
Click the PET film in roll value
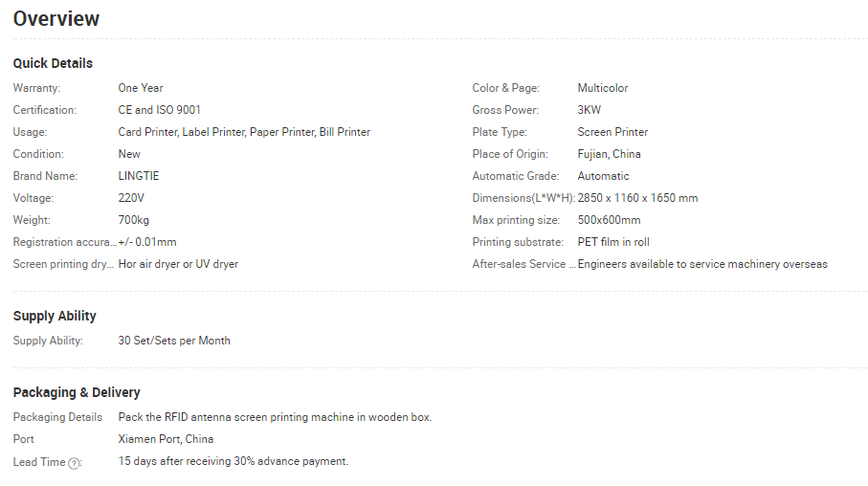point(613,242)
